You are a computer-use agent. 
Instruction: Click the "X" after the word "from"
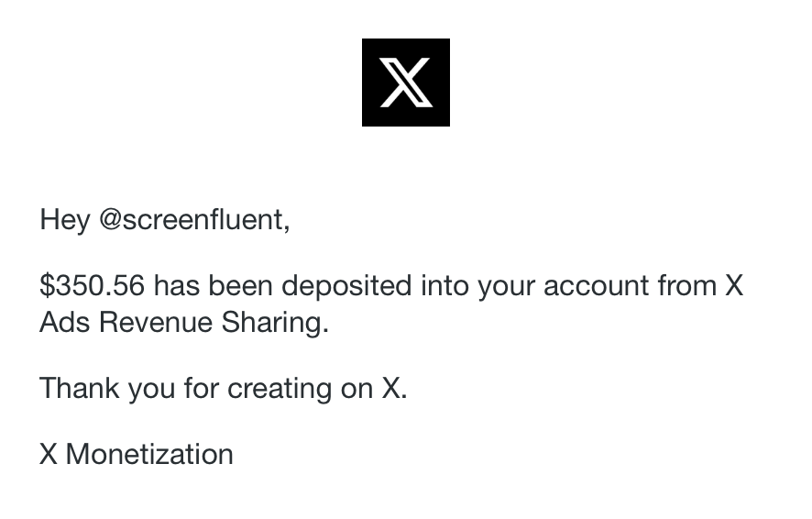pos(734,285)
